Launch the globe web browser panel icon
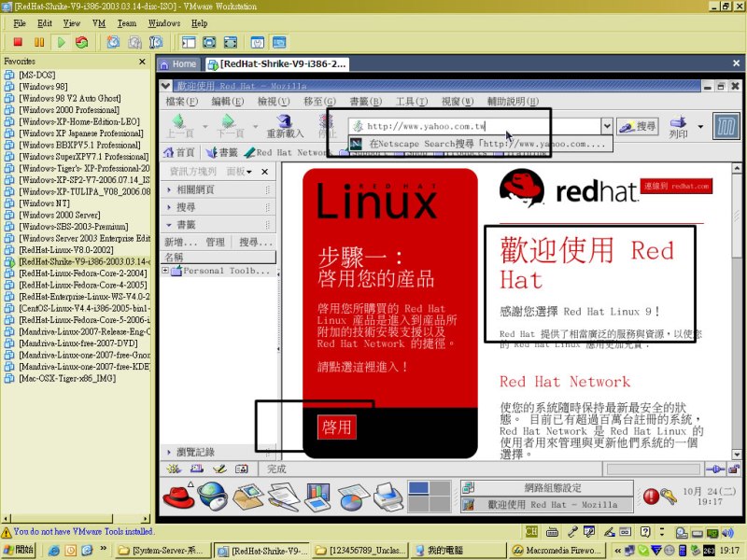Viewport: 747px width, 560px height. [x=212, y=497]
